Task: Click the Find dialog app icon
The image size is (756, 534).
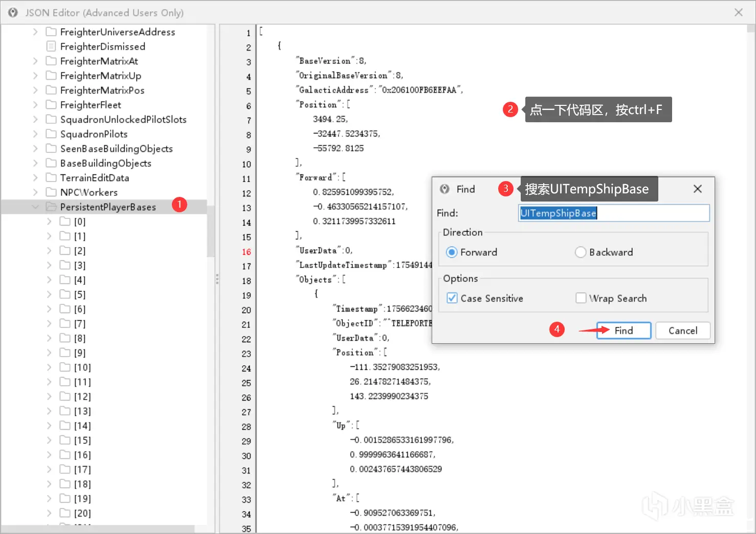Action: point(445,189)
